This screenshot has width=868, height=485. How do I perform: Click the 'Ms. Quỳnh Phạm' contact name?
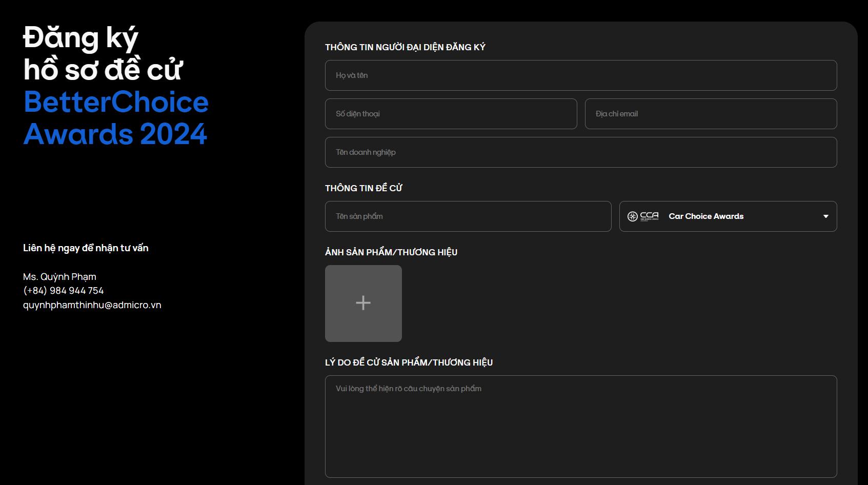point(59,277)
